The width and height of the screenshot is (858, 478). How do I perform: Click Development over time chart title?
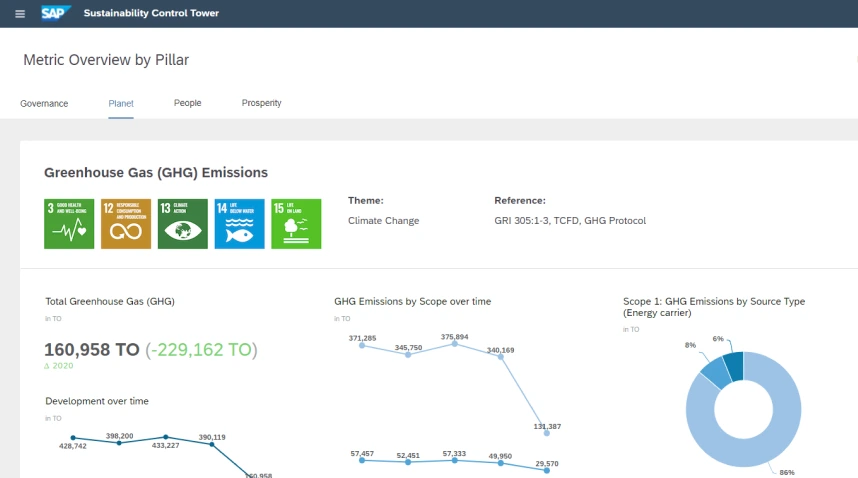(x=97, y=401)
